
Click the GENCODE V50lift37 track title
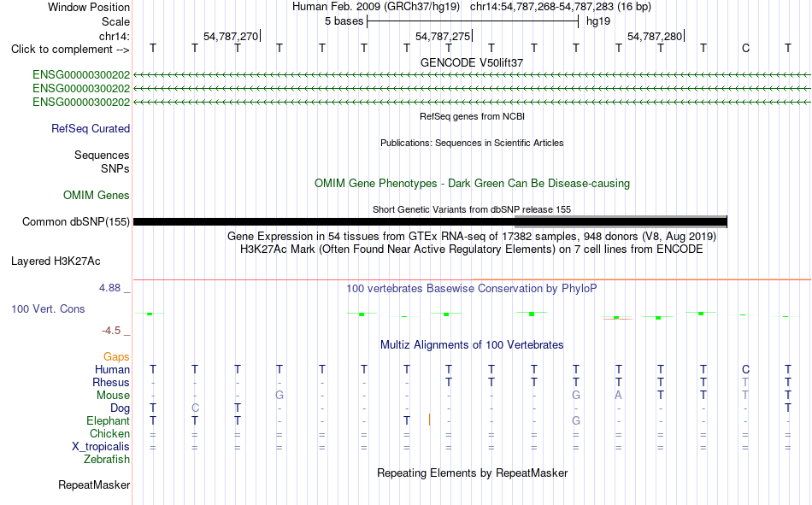click(x=472, y=62)
